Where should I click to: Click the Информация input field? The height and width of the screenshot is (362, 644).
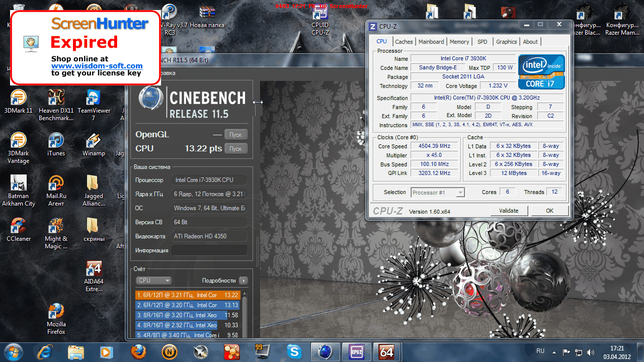[x=209, y=250]
